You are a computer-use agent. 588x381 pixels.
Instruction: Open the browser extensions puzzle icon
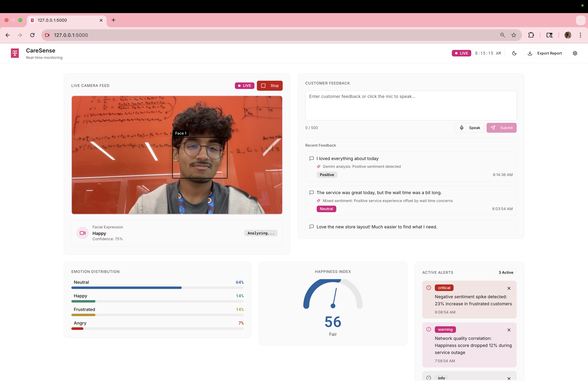(x=531, y=35)
